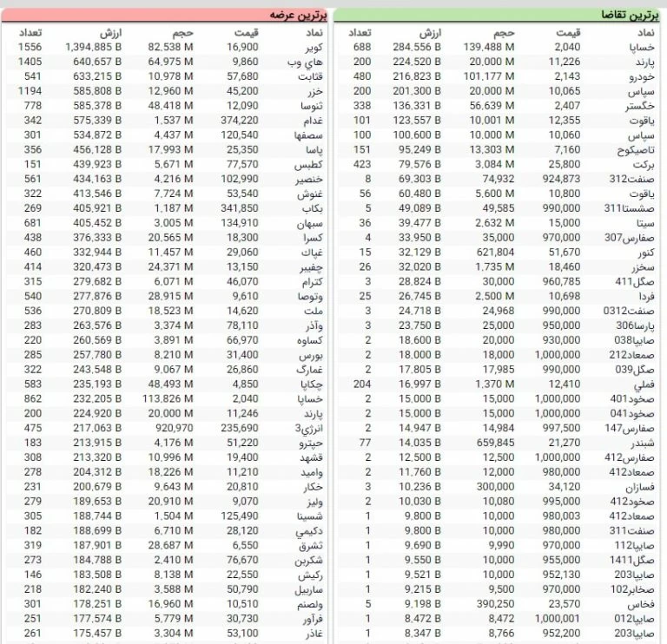Click price cell 374,220 for غدام
The image size is (667, 644).
point(240,121)
